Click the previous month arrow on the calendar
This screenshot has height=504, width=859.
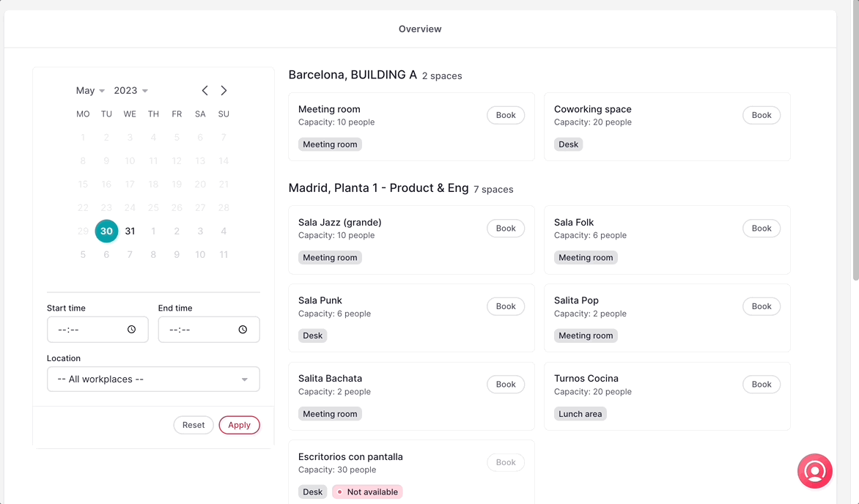pos(204,90)
